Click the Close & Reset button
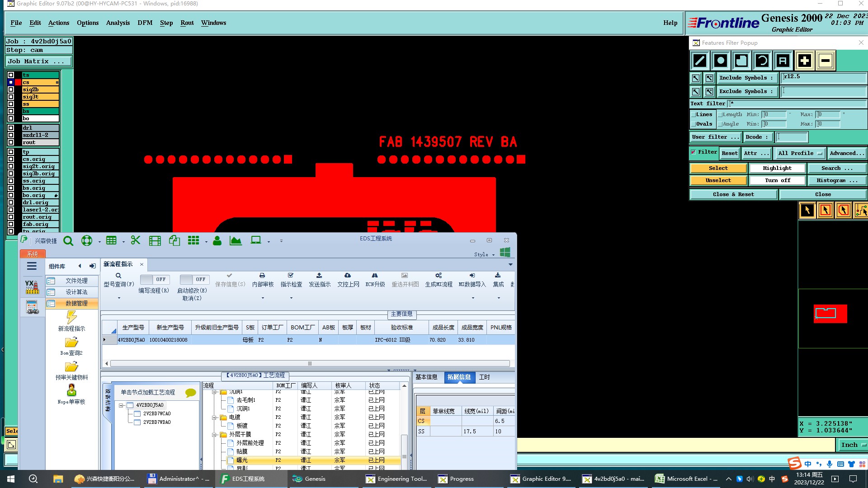 click(733, 194)
